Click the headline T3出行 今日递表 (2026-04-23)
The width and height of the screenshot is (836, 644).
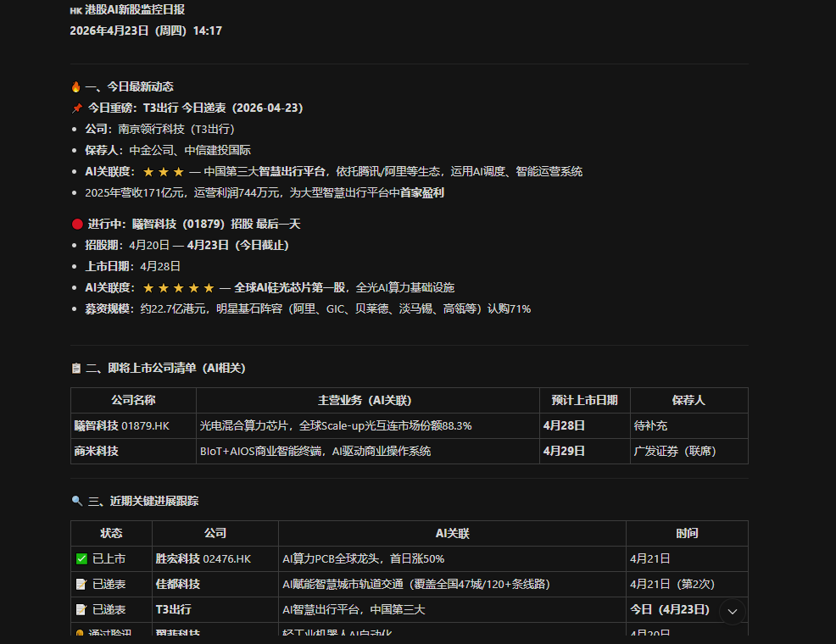223,108
